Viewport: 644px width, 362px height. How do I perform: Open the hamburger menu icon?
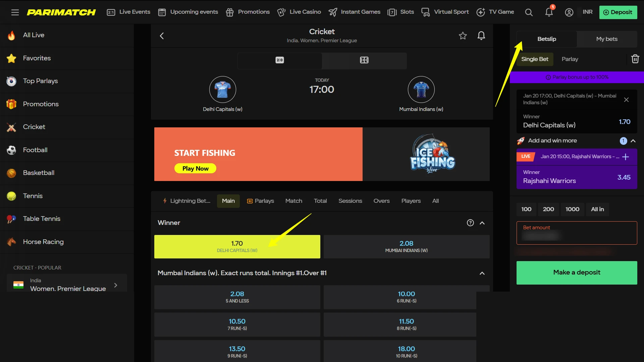15,12
